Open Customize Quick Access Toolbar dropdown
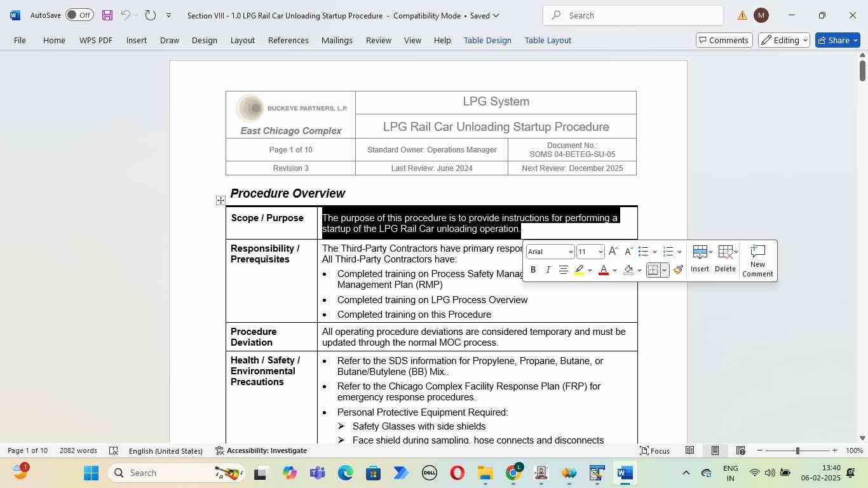This screenshot has width=868, height=488. click(x=168, y=15)
